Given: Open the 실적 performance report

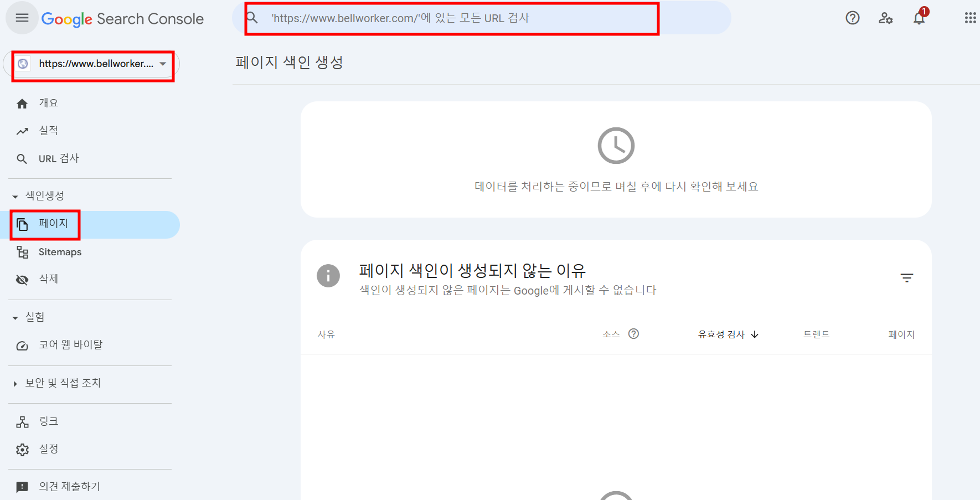Looking at the screenshot, I should pos(49,131).
